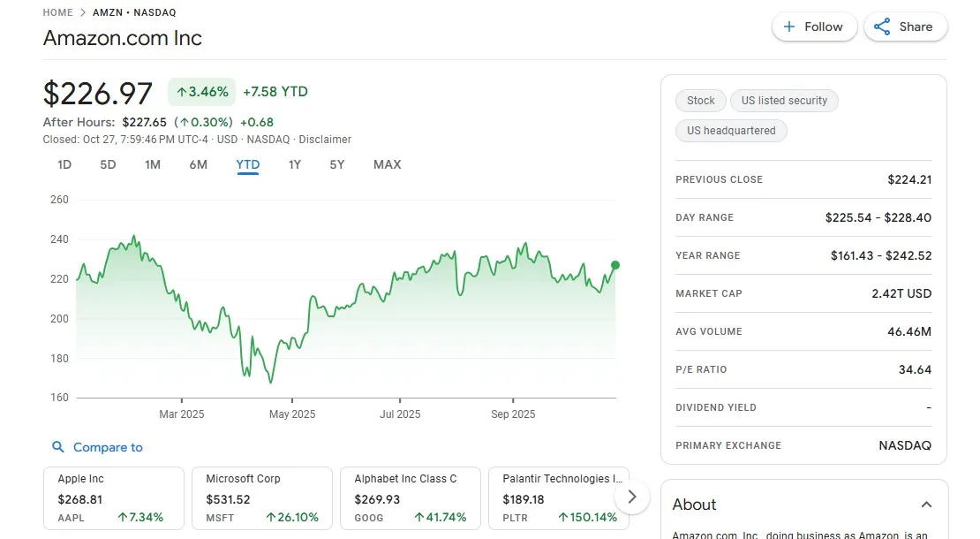The image size is (980, 539).
Task: Switch to the 1D chart tab
Action: (x=63, y=164)
